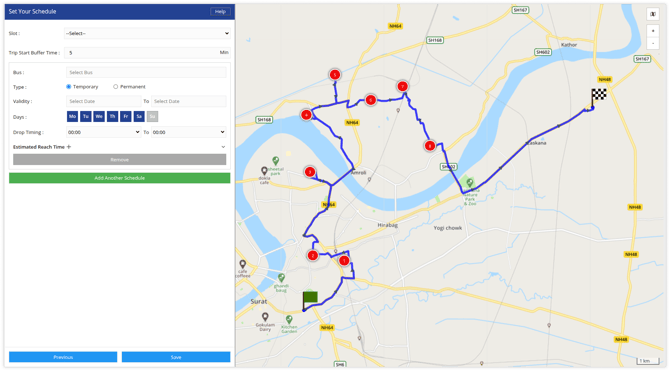670x371 pixels.
Task: Toggle the Sa day button
Action: [x=139, y=116]
